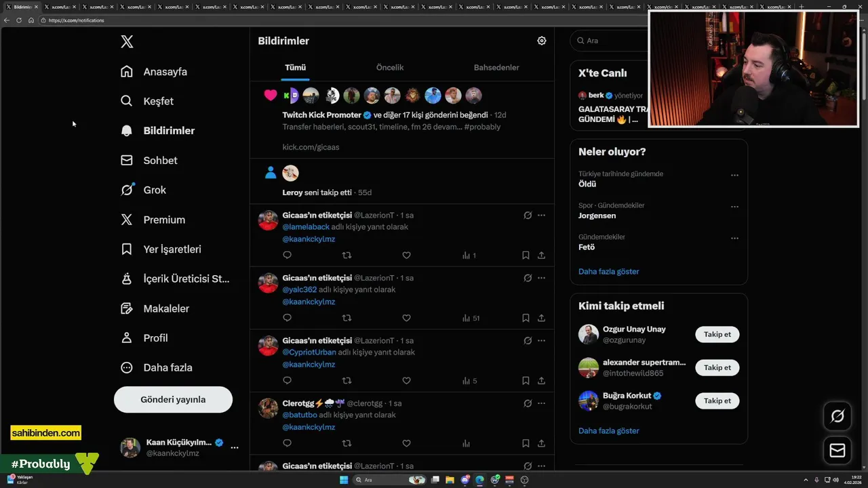Follow alexander supertramp account

point(717,367)
